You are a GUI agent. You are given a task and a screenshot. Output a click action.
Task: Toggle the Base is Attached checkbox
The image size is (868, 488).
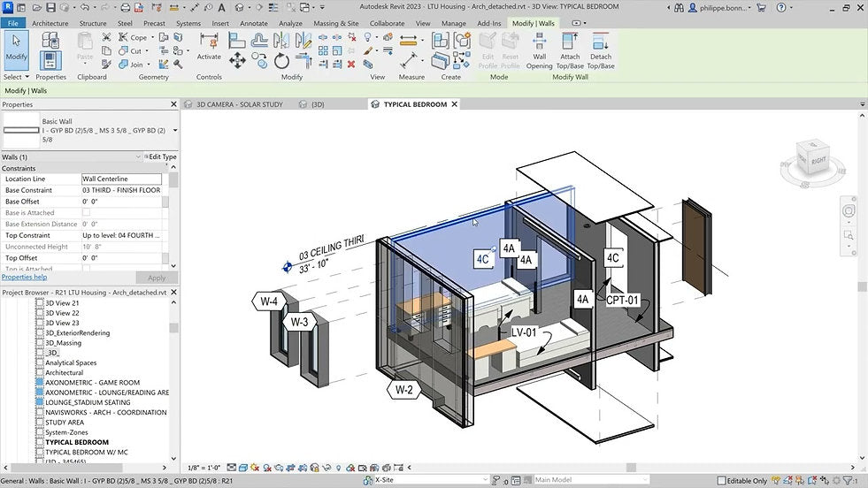tap(86, 213)
